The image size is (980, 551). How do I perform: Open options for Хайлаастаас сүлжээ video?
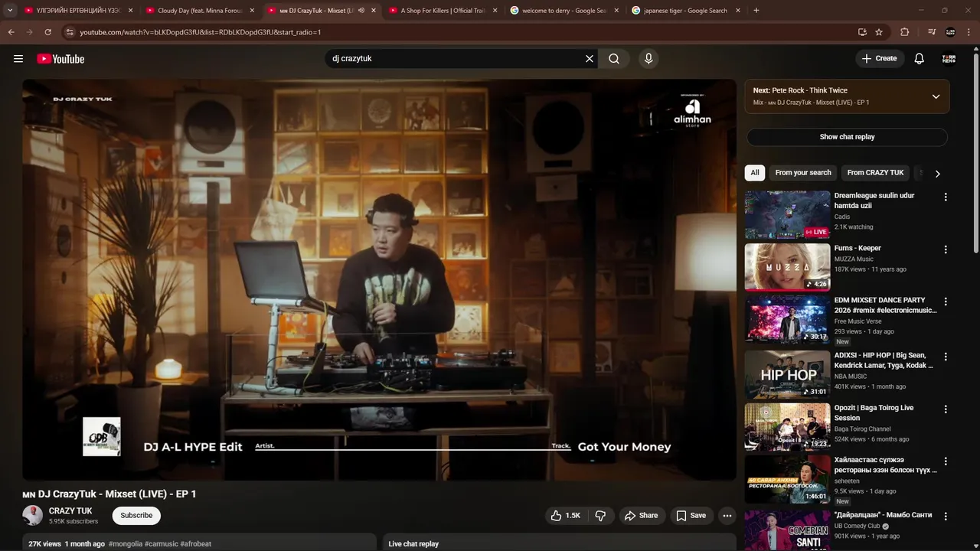point(946,461)
